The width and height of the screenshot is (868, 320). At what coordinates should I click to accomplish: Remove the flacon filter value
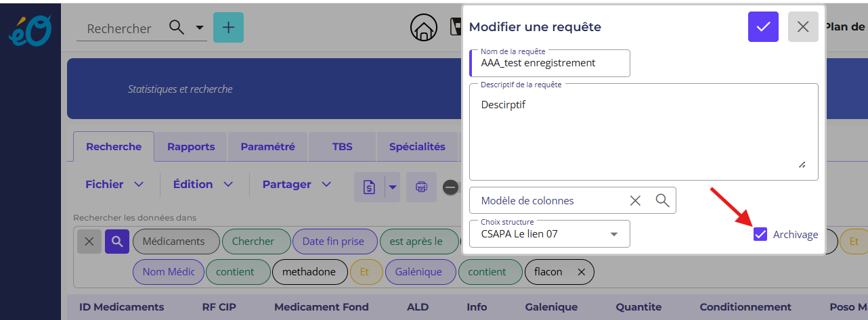click(580, 272)
